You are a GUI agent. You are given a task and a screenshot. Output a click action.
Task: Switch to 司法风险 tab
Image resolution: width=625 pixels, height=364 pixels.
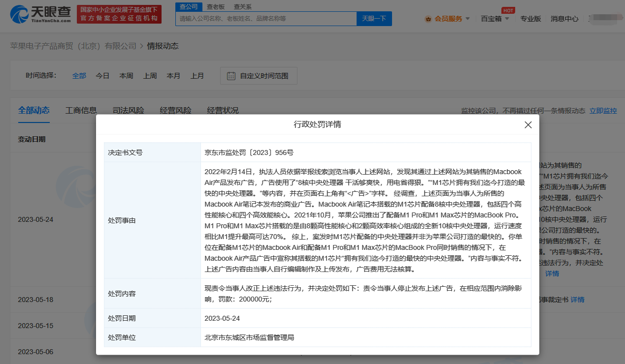click(x=129, y=110)
